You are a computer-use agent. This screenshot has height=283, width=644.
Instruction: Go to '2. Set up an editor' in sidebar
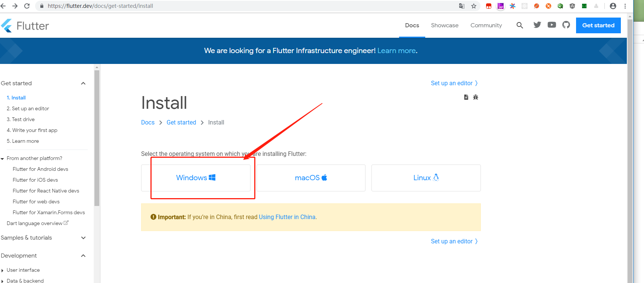[x=28, y=108]
